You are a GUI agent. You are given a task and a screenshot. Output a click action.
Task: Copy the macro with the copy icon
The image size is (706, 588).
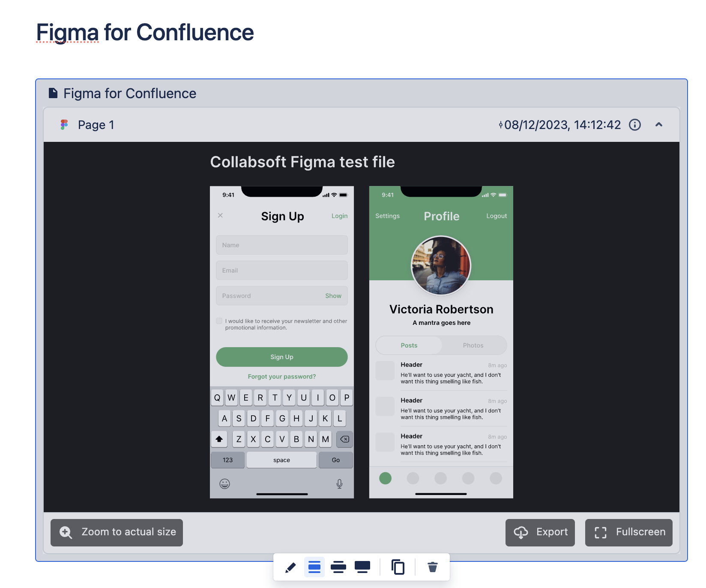398,567
